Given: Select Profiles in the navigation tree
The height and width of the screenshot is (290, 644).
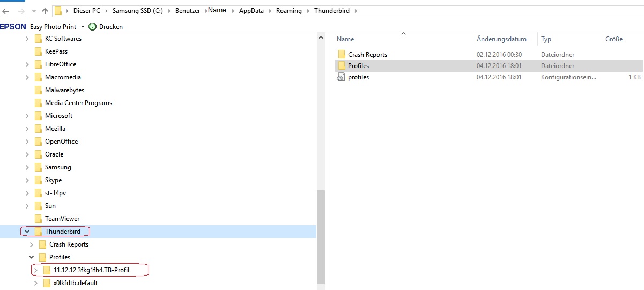Looking at the screenshot, I should click(60, 257).
